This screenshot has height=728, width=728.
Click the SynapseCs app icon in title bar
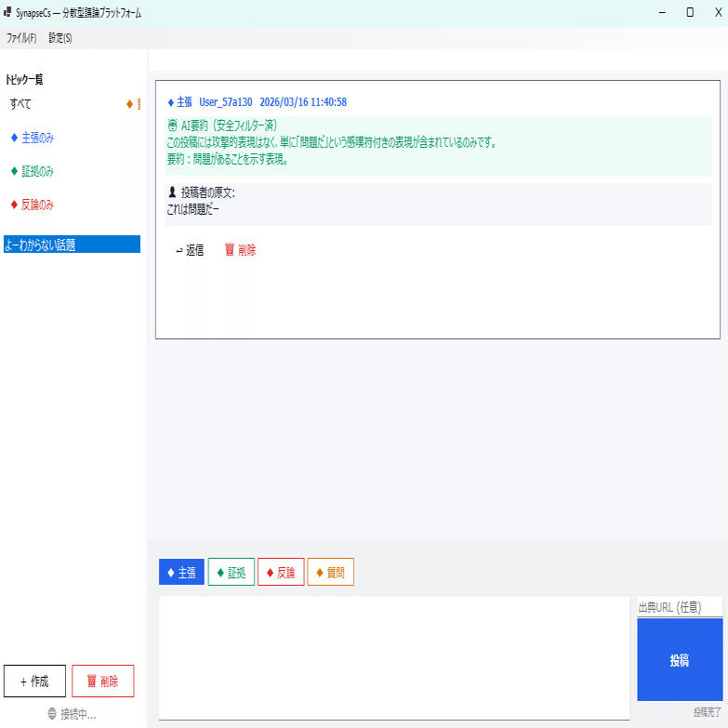click(x=7, y=12)
